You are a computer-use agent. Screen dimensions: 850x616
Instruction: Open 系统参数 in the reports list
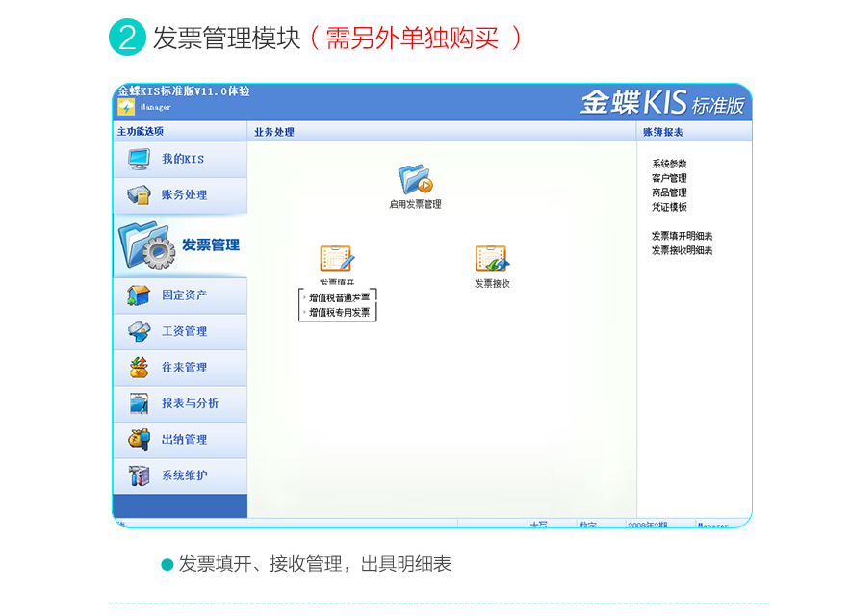(x=669, y=165)
